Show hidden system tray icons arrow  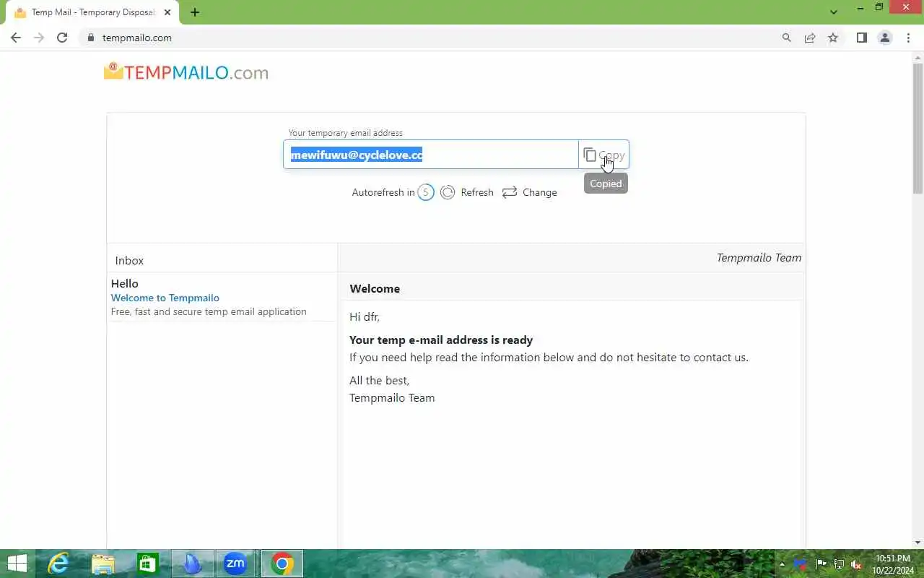[782, 564]
